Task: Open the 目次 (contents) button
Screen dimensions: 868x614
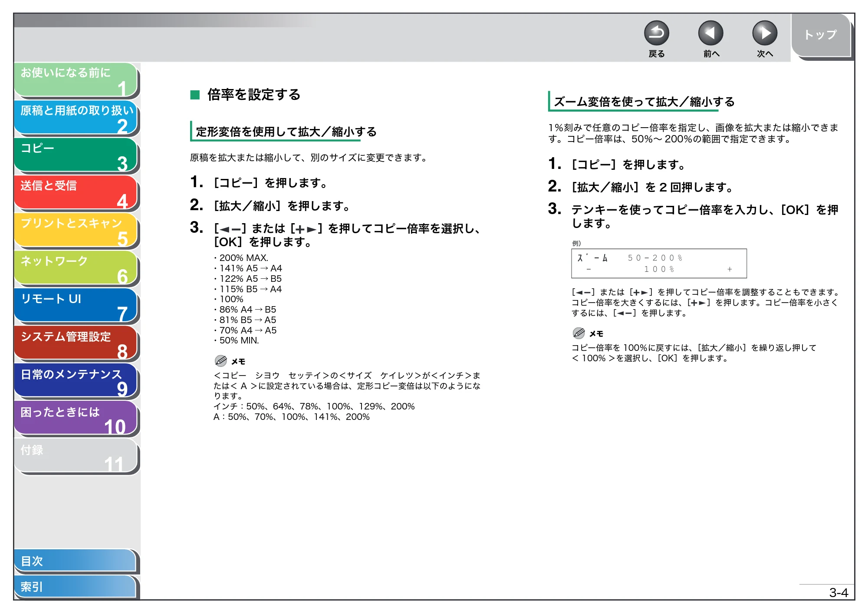Action: tap(75, 561)
